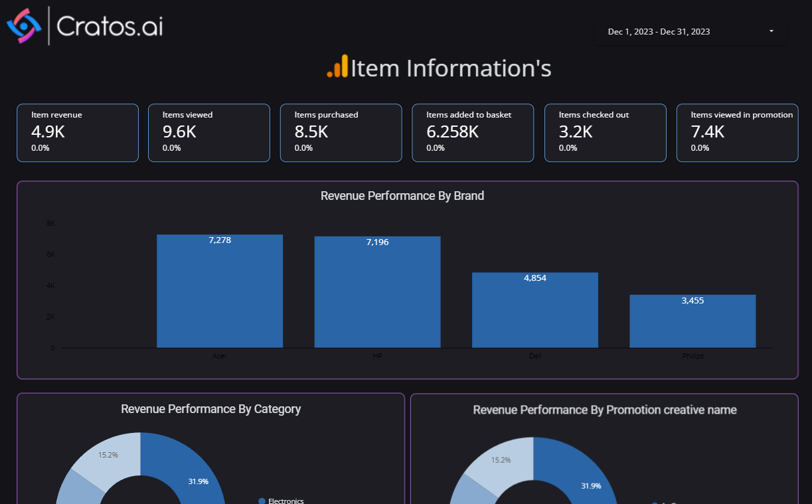
Task: Click the Revenue Performance By Brand title
Action: point(402,196)
